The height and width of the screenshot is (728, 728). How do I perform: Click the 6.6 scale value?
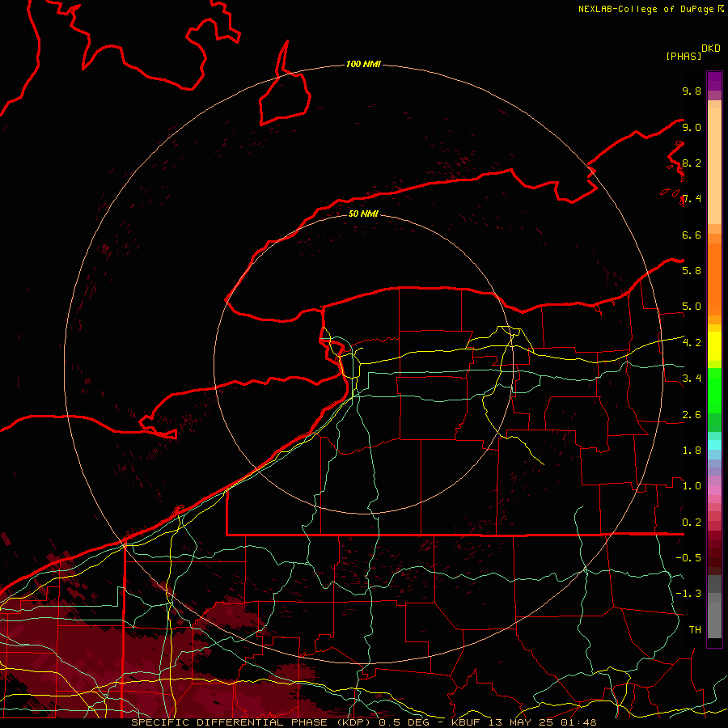coord(692,235)
